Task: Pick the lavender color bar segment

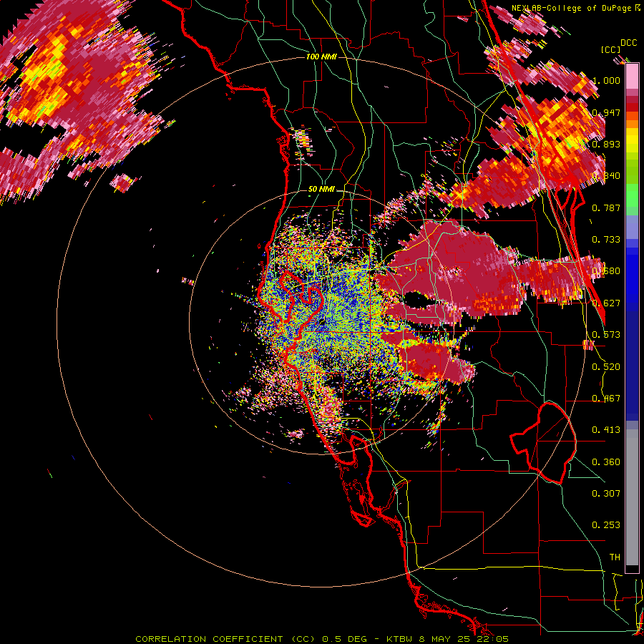Action: [632, 227]
